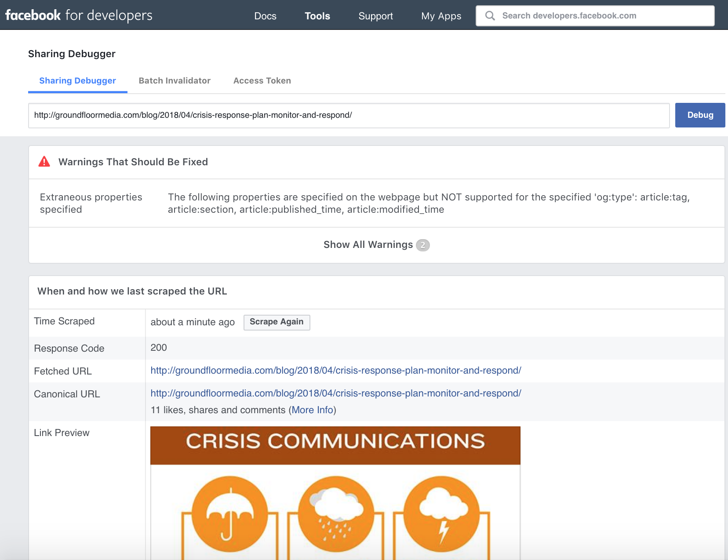The image size is (728, 560).
Task: Switch to the Batch Invalidator tab
Action: tap(175, 80)
